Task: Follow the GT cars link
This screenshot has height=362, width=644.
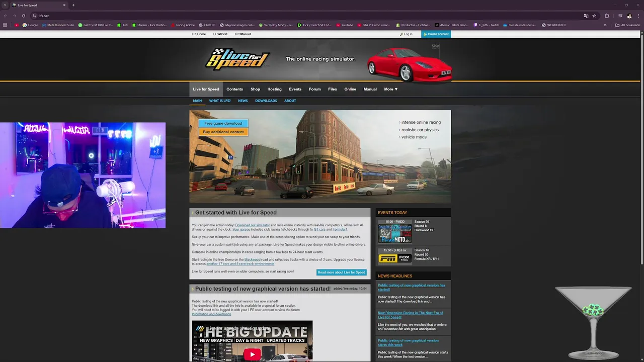Action: (x=319, y=229)
